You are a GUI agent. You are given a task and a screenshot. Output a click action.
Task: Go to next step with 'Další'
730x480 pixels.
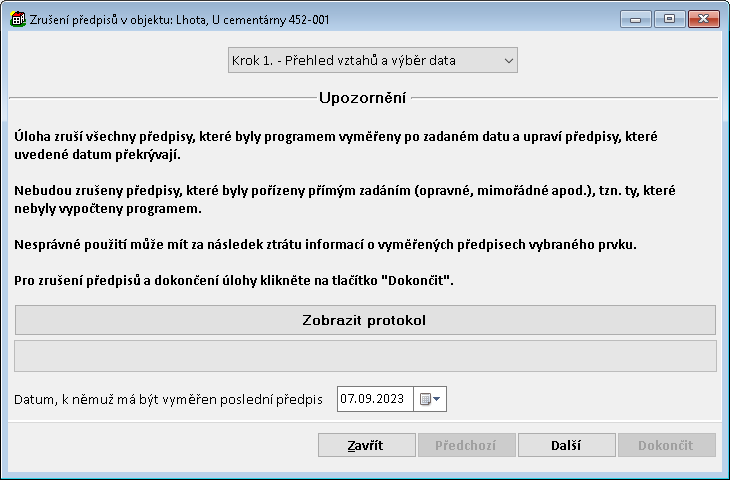565,446
